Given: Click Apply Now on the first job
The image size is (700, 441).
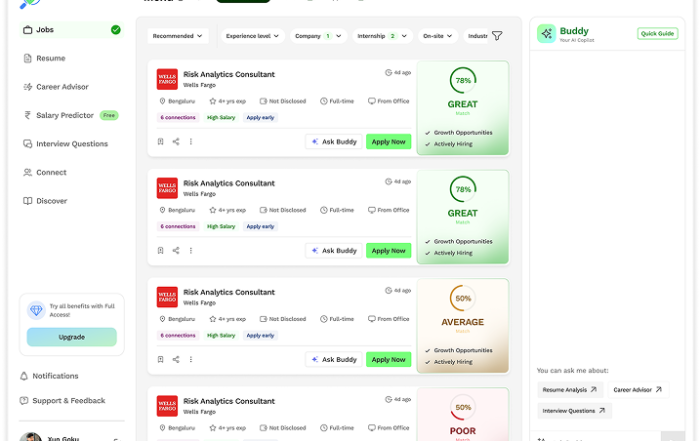Looking at the screenshot, I should [x=388, y=142].
